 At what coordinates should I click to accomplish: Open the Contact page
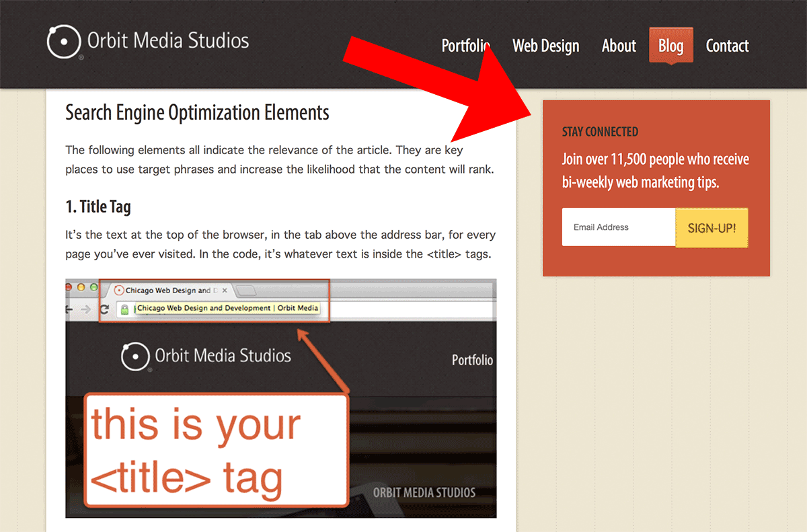[x=727, y=46]
